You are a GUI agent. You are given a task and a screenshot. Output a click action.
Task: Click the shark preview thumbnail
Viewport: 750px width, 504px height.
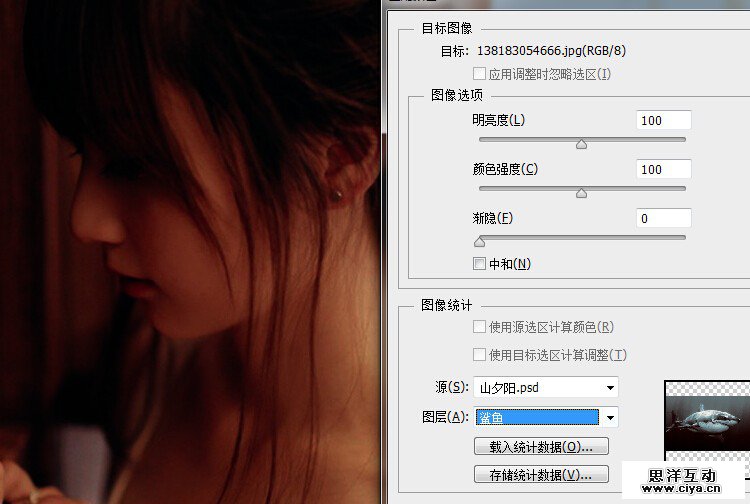pos(705,418)
